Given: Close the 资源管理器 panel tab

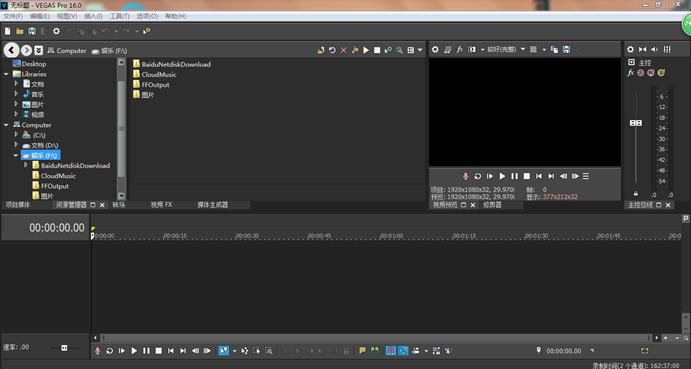Looking at the screenshot, I should pos(102,205).
